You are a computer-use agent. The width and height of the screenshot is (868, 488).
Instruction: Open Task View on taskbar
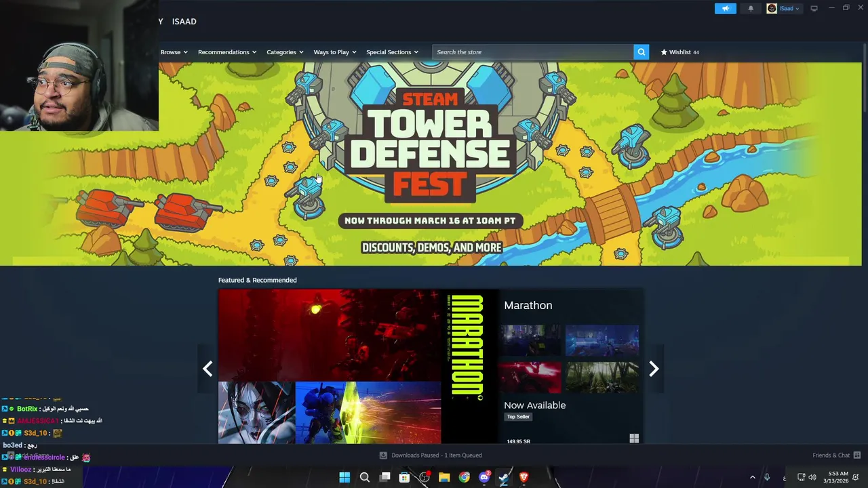[384, 477]
